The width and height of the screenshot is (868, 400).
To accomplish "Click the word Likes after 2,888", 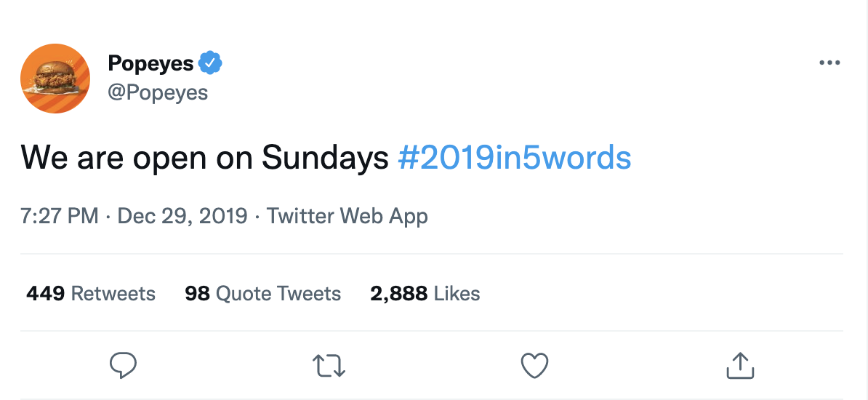I will pyautogui.click(x=457, y=294).
